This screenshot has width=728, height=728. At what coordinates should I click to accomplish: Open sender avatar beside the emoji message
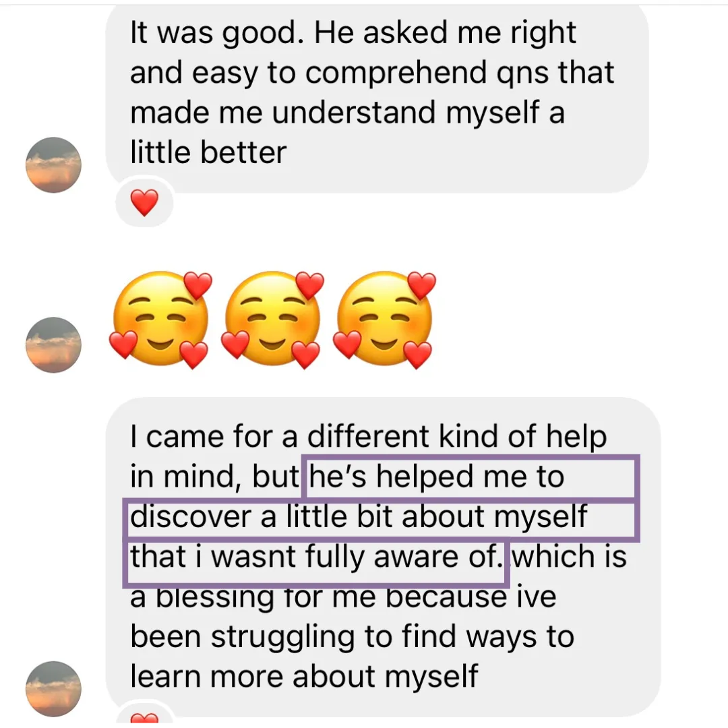point(53,345)
